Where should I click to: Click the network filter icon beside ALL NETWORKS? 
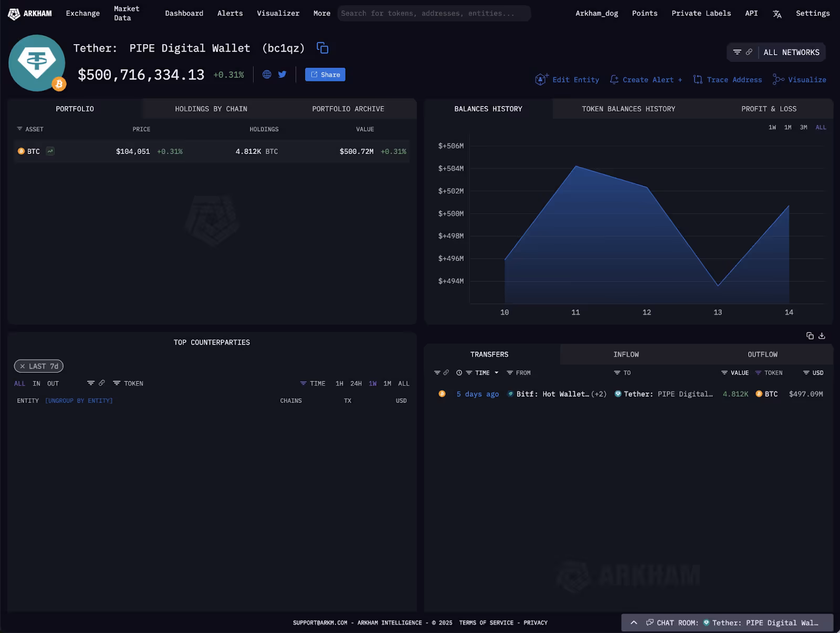tap(737, 52)
